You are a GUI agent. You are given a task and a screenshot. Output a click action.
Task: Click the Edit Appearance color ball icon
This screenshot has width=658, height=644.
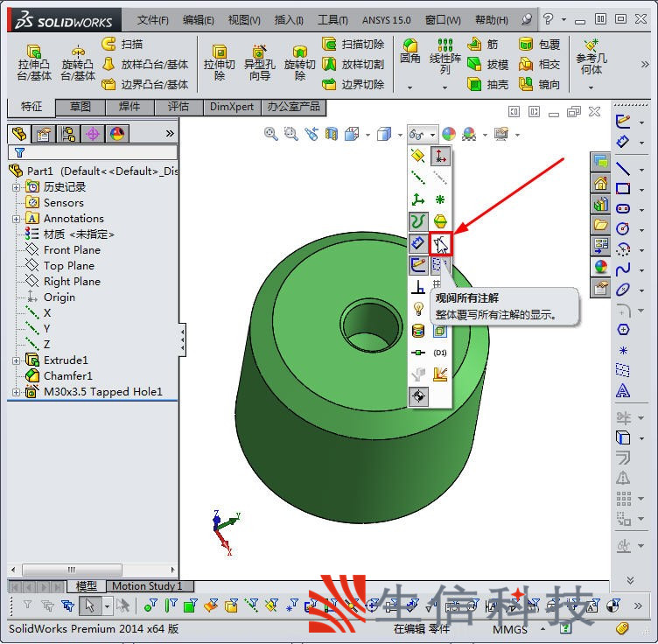click(x=449, y=134)
